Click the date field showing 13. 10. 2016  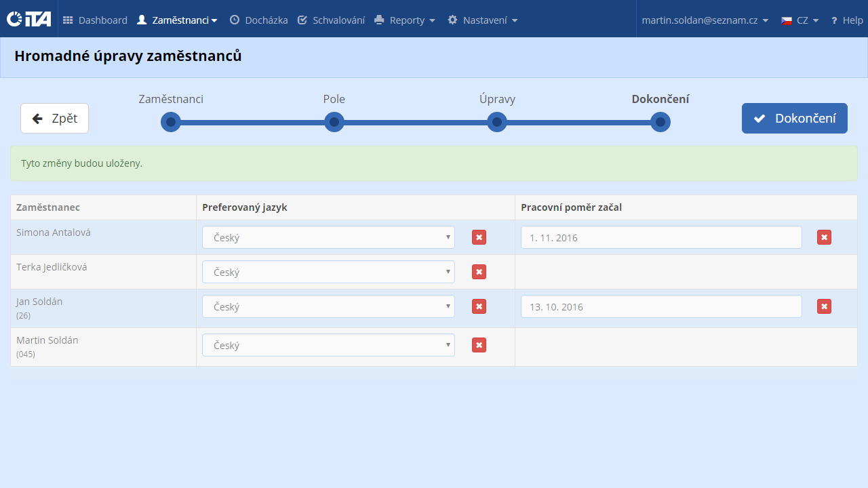pyautogui.click(x=661, y=306)
